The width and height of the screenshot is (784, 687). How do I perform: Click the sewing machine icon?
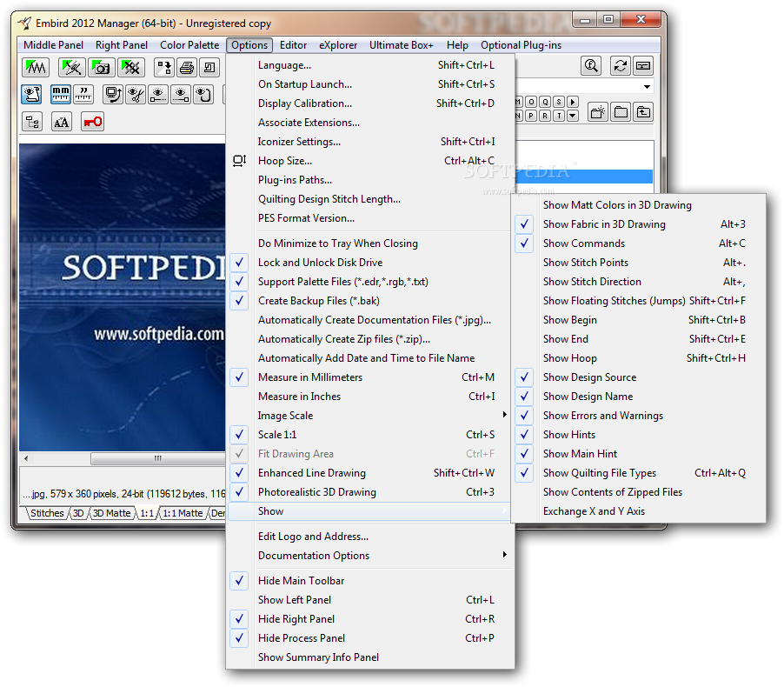[209, 67]
